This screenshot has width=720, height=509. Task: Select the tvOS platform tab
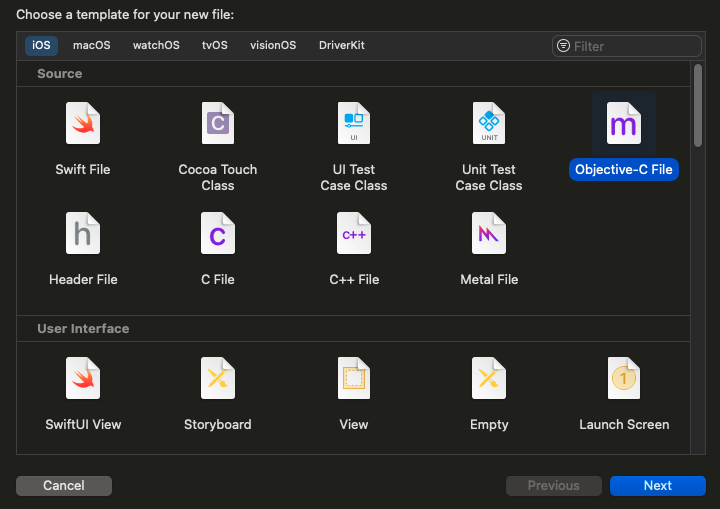pyautogui.click(x=214, y=45)
